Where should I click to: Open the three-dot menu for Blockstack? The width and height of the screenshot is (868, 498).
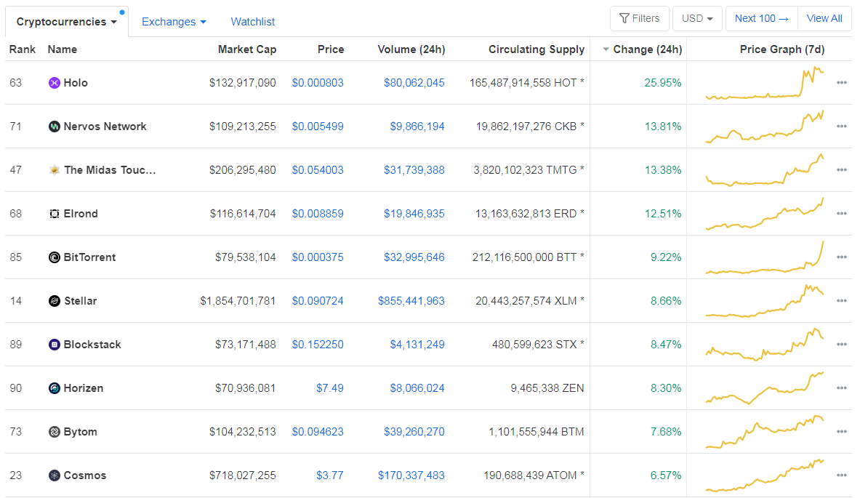click(x=841, y=345)
